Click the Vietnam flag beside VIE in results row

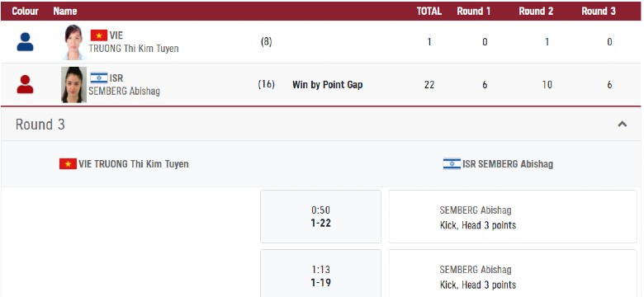(99, 35)
